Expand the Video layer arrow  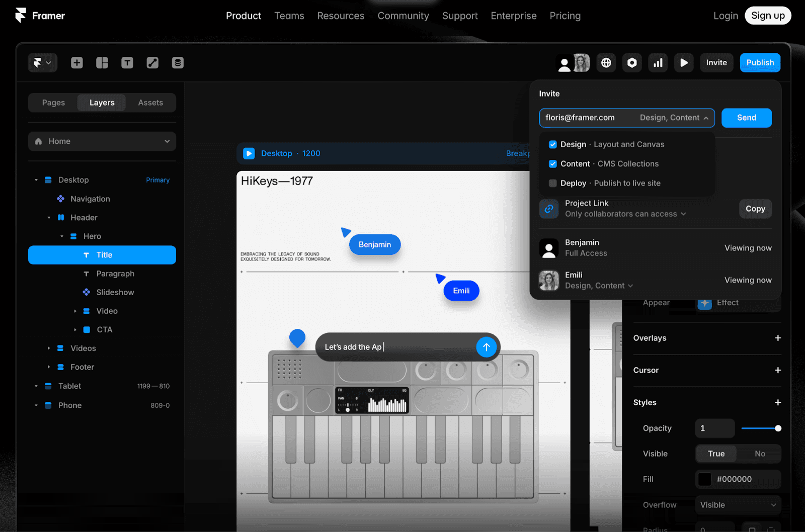75,311
